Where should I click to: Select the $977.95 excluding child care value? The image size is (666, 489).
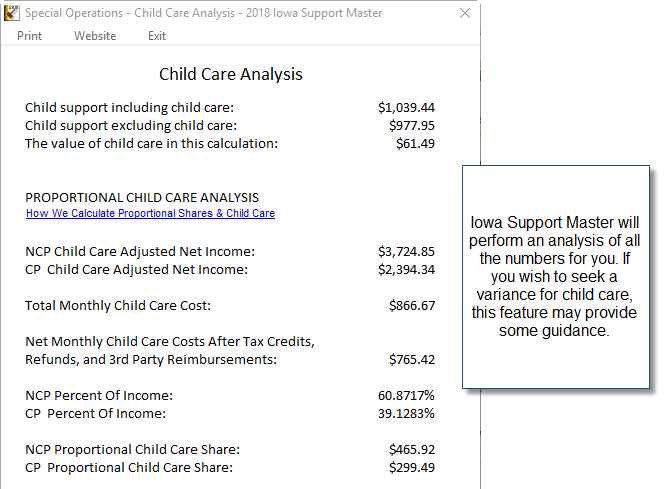412,125
